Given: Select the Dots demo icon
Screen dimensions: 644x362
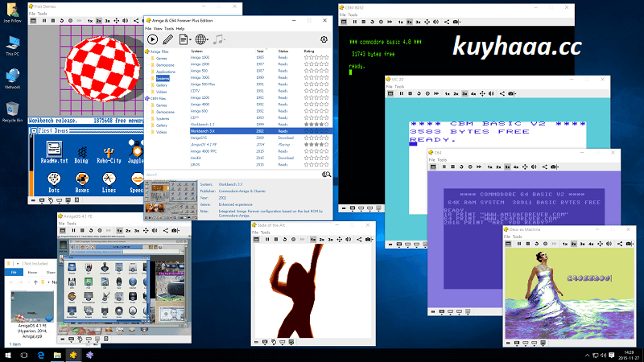Looking at the screenshot, I should tap(54, 183).
